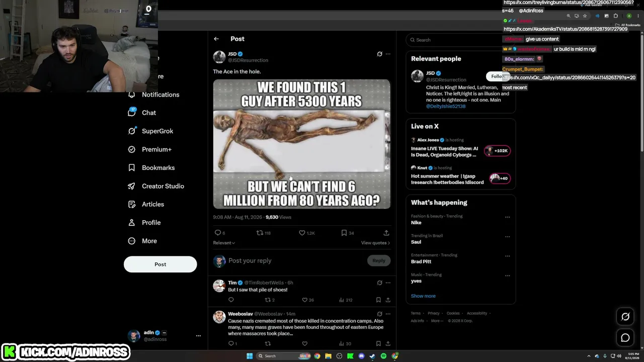644x362 pixels.
Task: Like Weeboslav's reply
Action: click(x=304, y=344)
